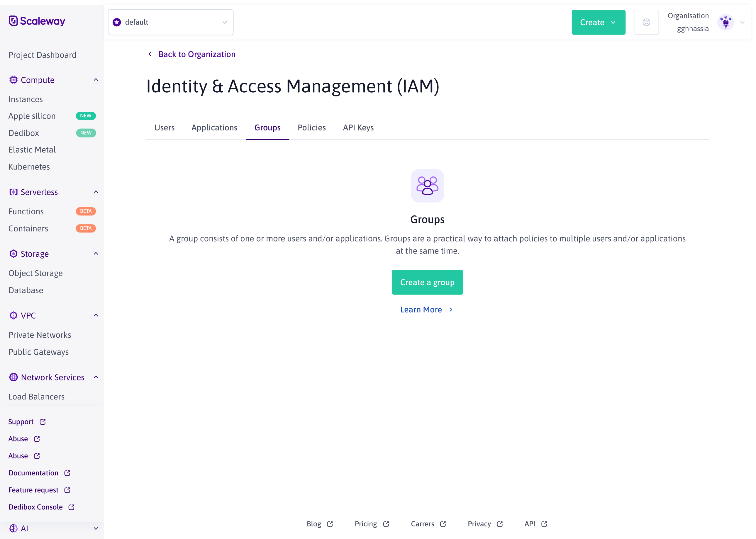Open the Create dropdown button
This screenshot has height=539, width=756.
pos(598,22)
